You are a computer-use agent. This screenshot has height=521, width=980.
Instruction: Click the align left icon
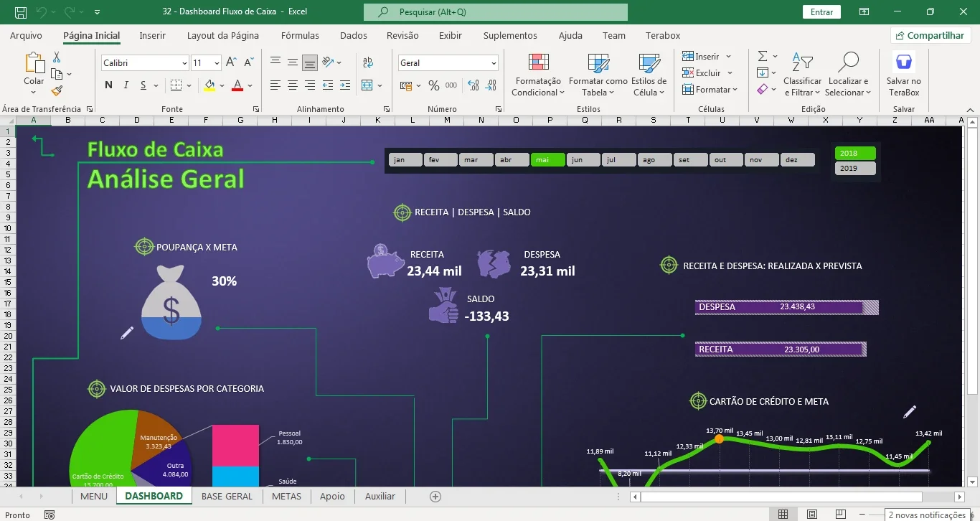[x=275, y=85]
